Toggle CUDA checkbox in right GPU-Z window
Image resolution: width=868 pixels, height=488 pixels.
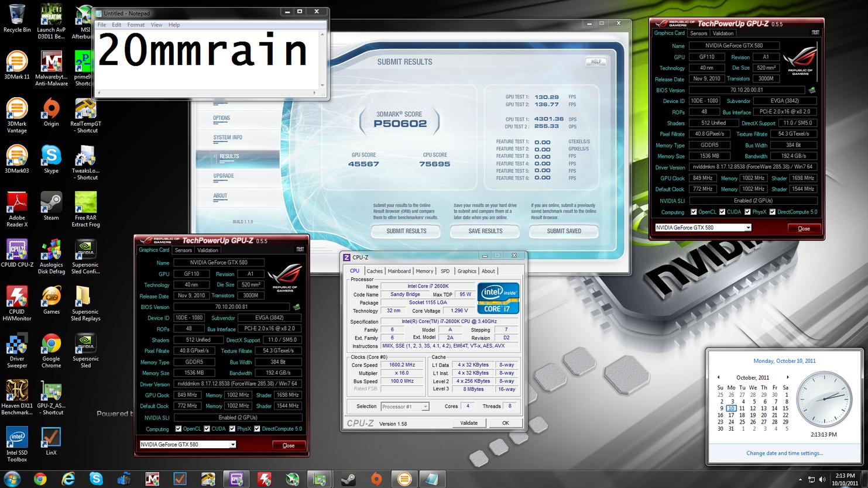click(722, 212)
